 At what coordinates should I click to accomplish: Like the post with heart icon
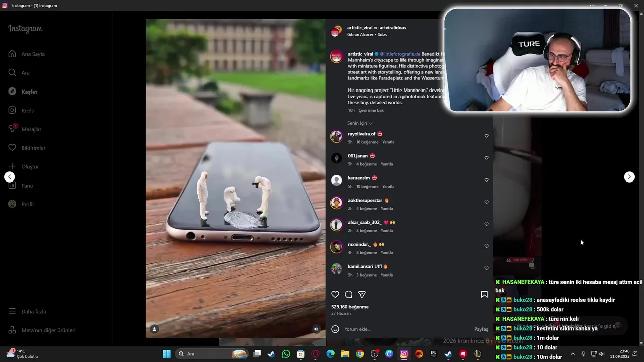(335, 294)
